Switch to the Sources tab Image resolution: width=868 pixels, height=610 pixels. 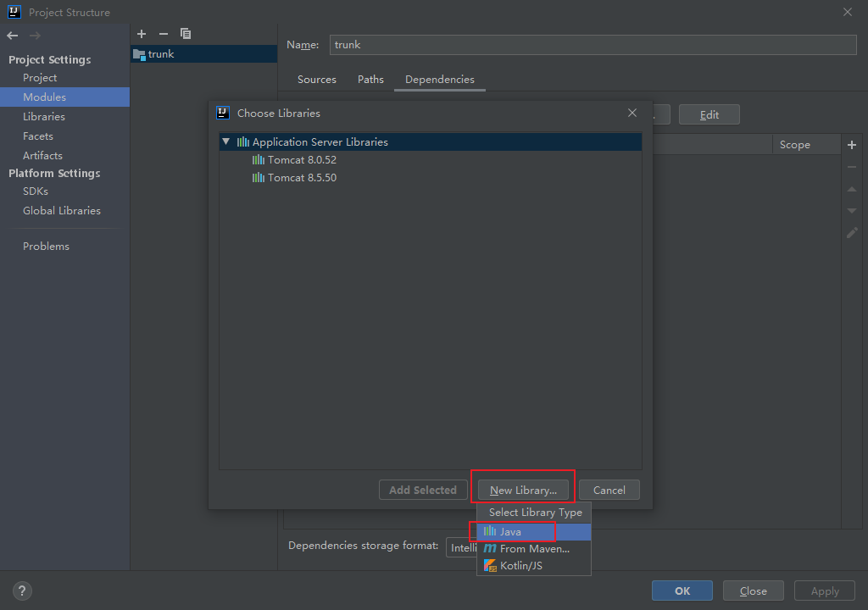pyautogui.click(x=317, y=80)
